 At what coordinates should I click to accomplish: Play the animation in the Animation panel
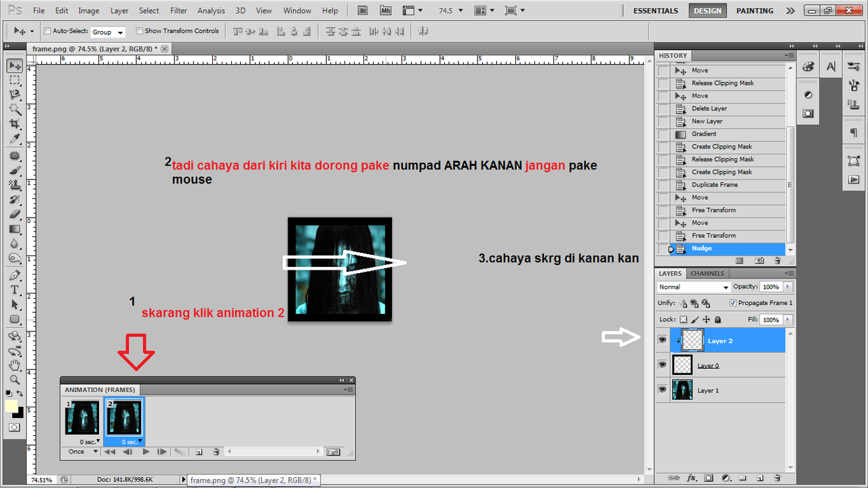pyautogui.click(x=145, y=451)
